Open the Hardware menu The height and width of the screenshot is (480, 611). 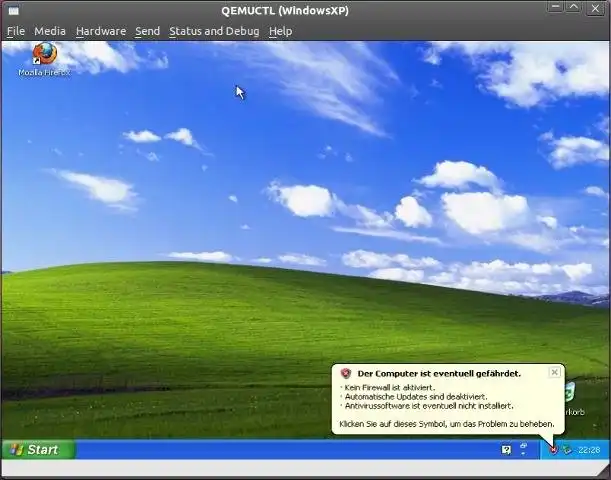point(101,31)
